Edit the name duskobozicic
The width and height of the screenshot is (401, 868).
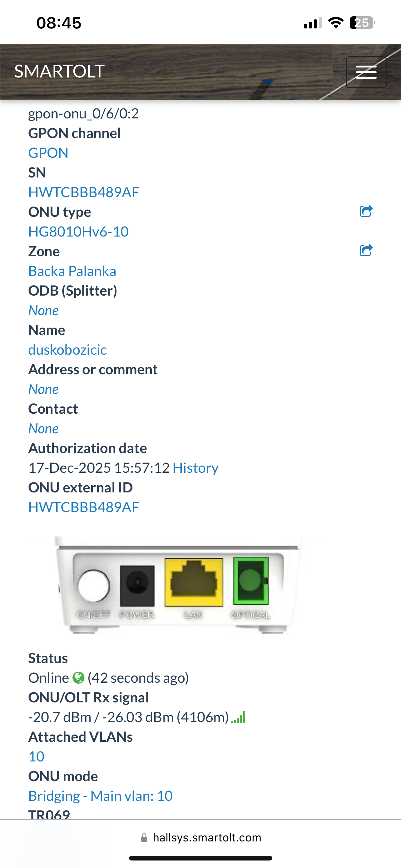pyautogui.click(x=67, y=350)
